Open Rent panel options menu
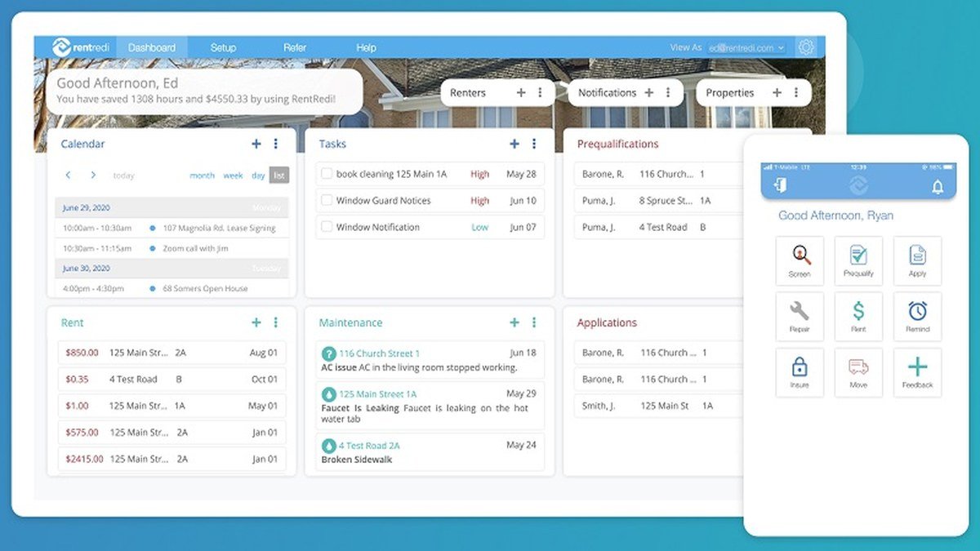Screen dimensions: 980x551 click(275, 322)
